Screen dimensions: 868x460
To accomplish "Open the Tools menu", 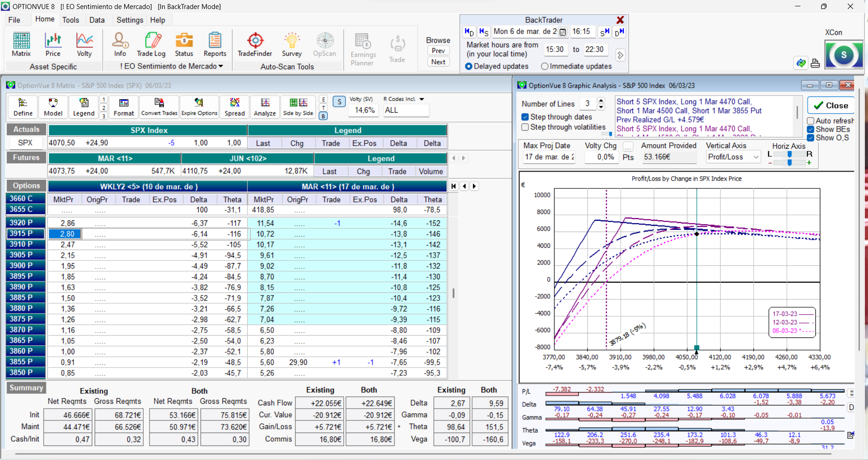I will pyautogui.click(x=71, y=20).
